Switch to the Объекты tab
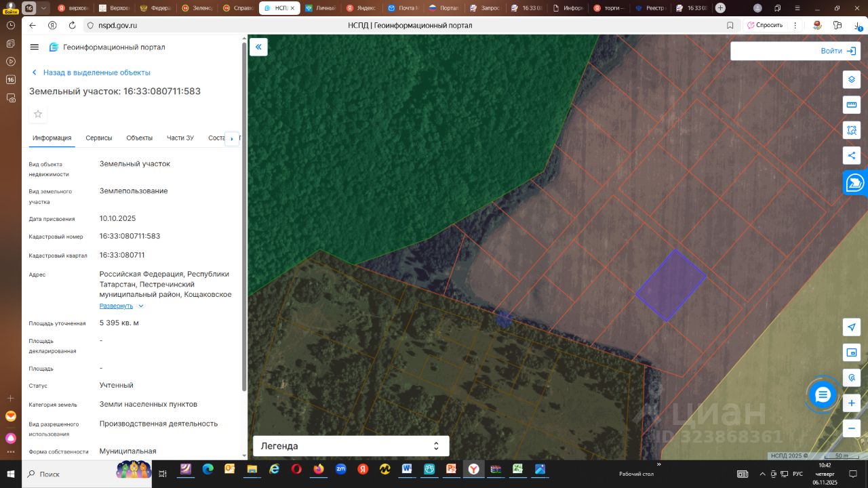Screen dimensions: 868x488 tap(139, 138)
